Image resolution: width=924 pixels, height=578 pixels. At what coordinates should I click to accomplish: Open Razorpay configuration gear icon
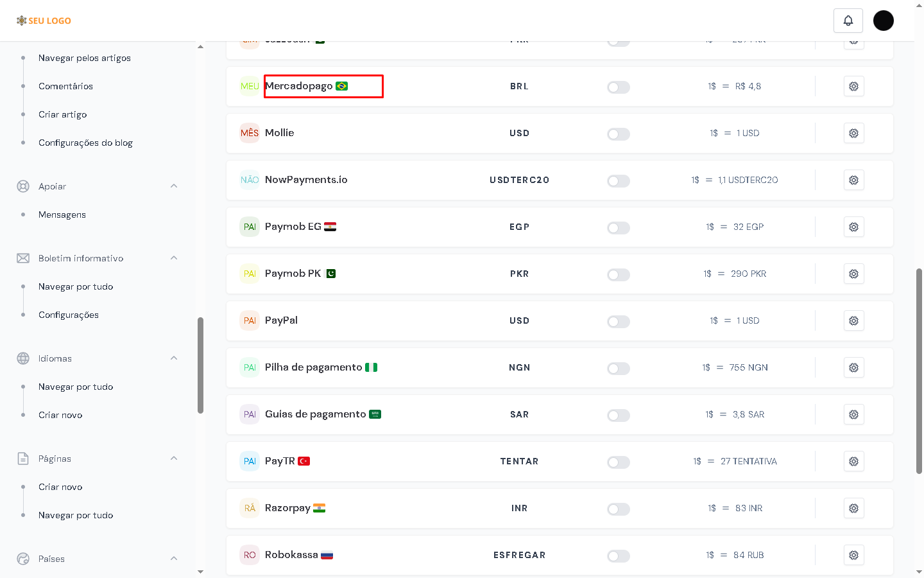(x=853, y=508)
